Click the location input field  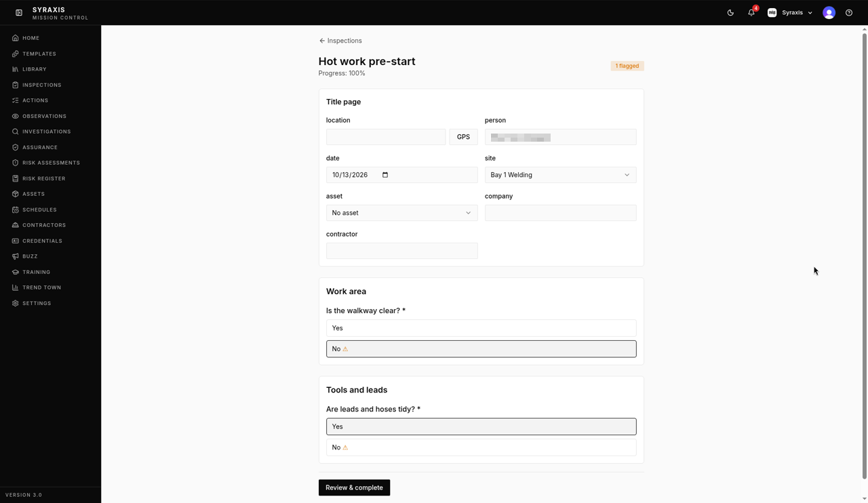(x=386, y=137)
